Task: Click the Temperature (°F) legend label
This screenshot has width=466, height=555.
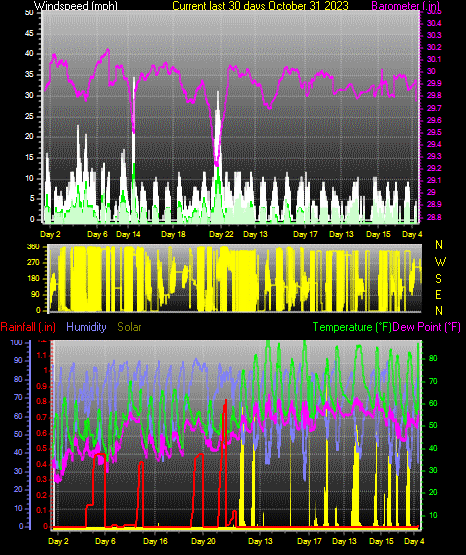Action: tap(352, 327)
